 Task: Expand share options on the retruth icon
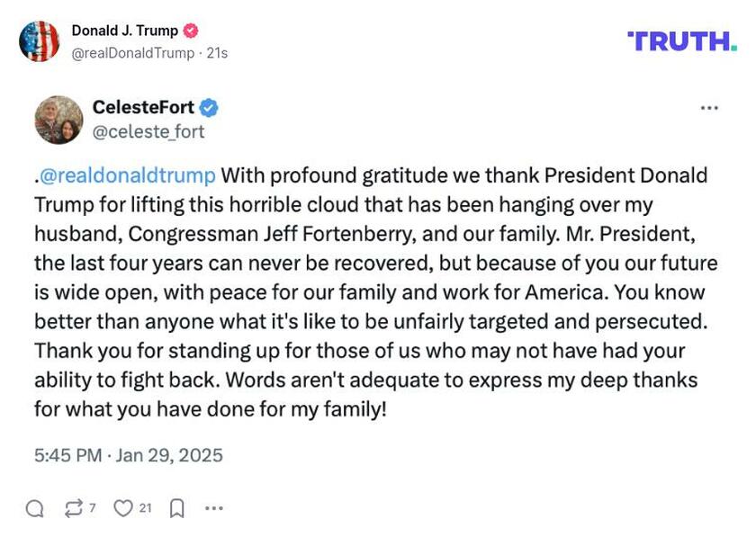pos(74,506)
